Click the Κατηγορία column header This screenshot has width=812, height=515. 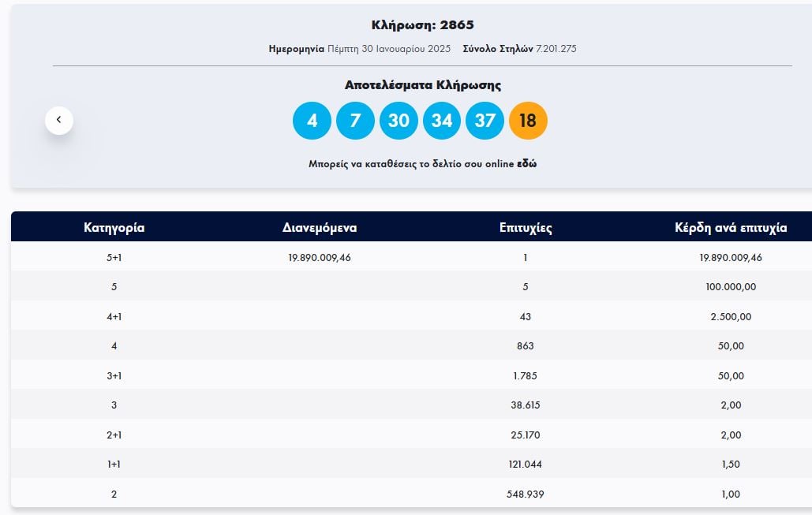[114, 228]
